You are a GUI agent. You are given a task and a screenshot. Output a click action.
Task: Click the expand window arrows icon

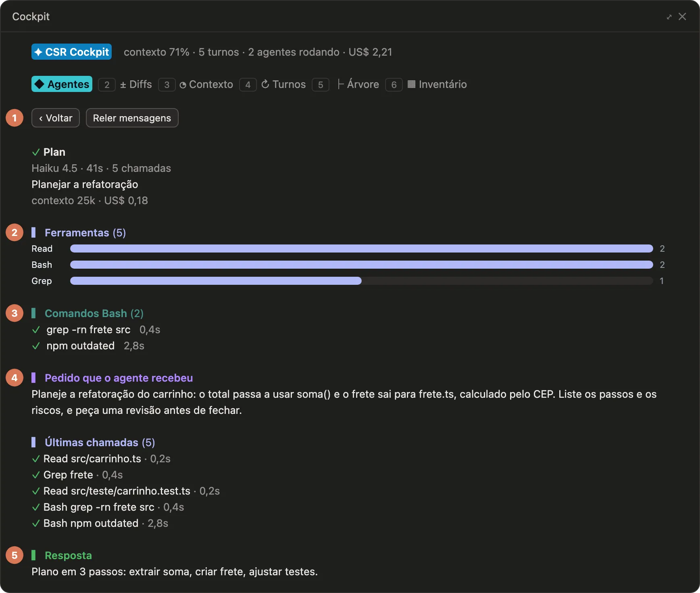[x=669, y=17]
